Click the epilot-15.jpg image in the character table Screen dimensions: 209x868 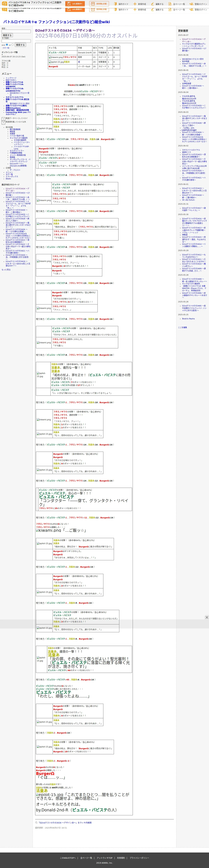(x=56, y=62)
